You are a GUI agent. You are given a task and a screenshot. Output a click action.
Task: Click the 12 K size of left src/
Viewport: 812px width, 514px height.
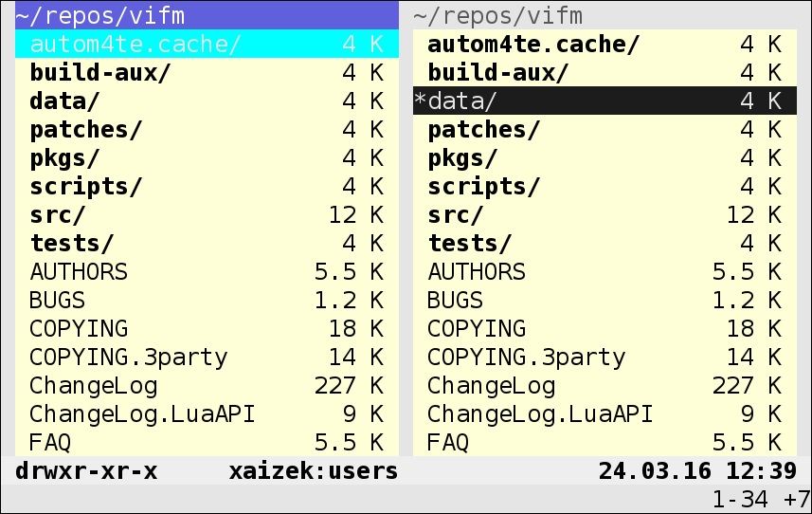[356, 214]
